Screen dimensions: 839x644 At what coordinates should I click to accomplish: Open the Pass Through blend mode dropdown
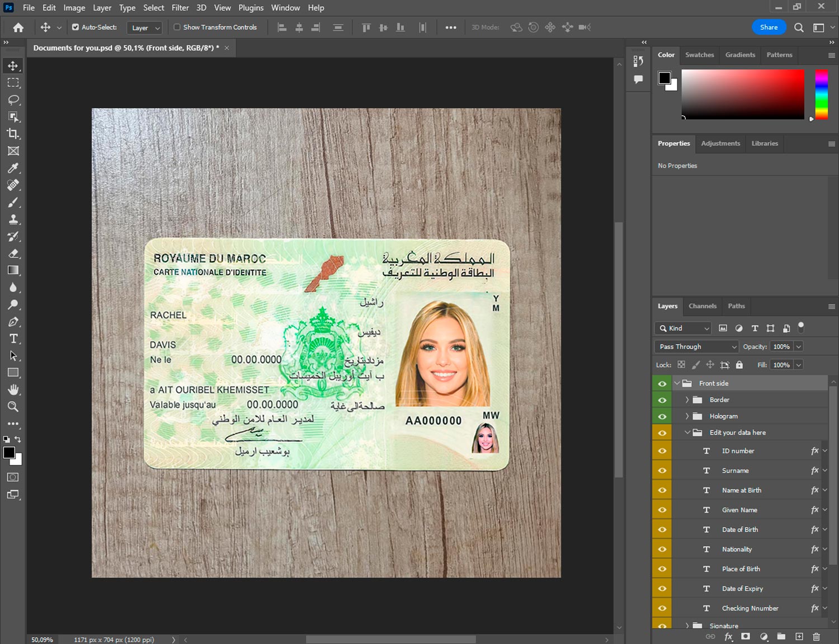pos(697,347)
